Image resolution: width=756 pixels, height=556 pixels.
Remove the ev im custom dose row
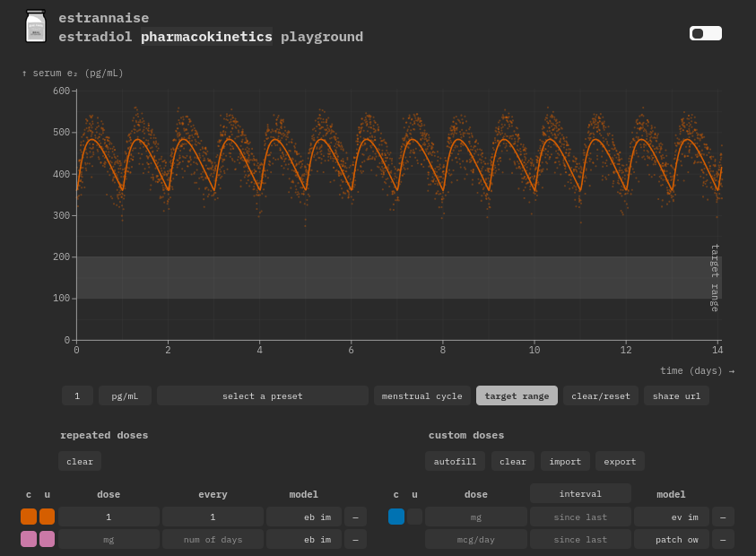(x=723, y=517)
